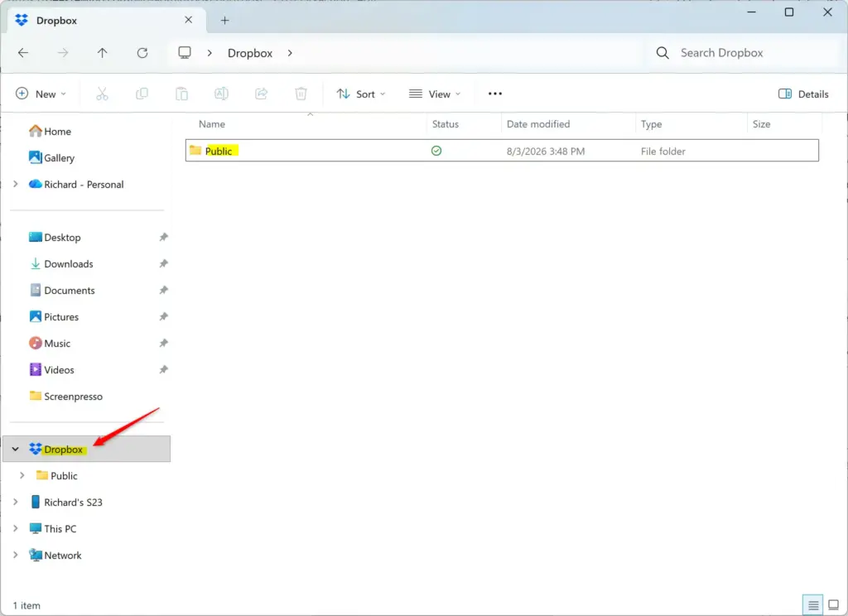The width and height of the screenshot is (848, 616).
Task: Click the Forward navigation arrow
Action: (63, 52)
